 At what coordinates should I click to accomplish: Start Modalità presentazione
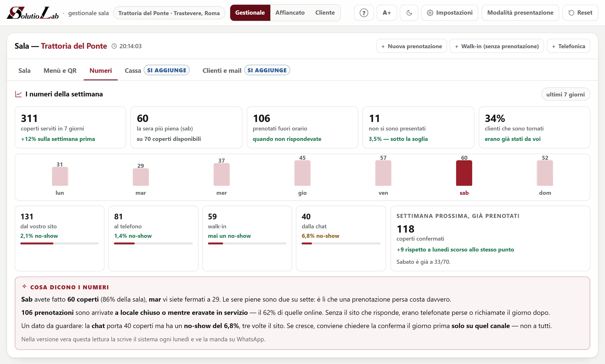520,13
